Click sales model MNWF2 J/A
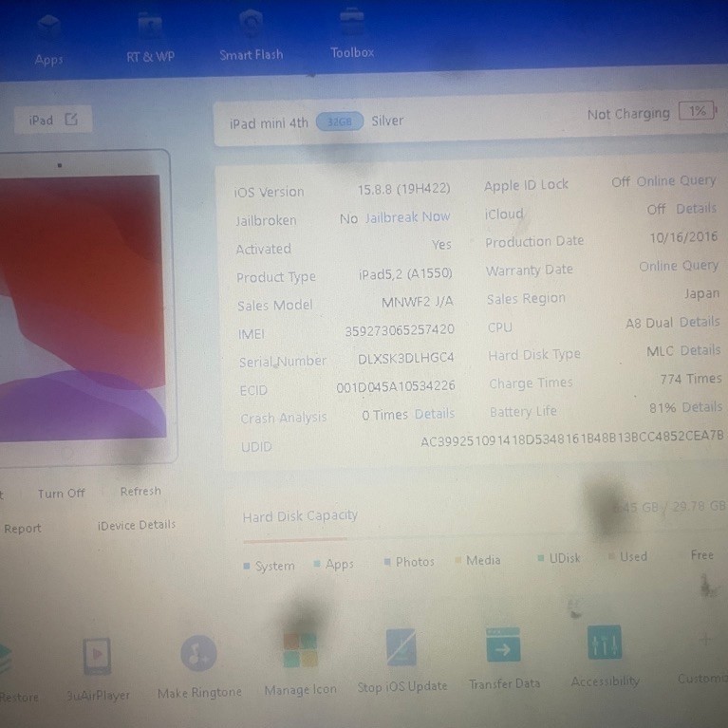 click(417, 302)
